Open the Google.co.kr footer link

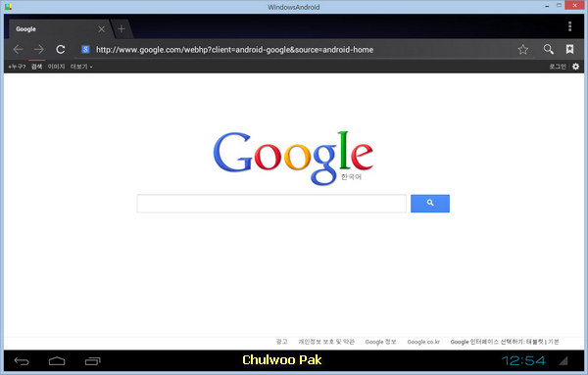pyautogui.click(x=423, y=342)
